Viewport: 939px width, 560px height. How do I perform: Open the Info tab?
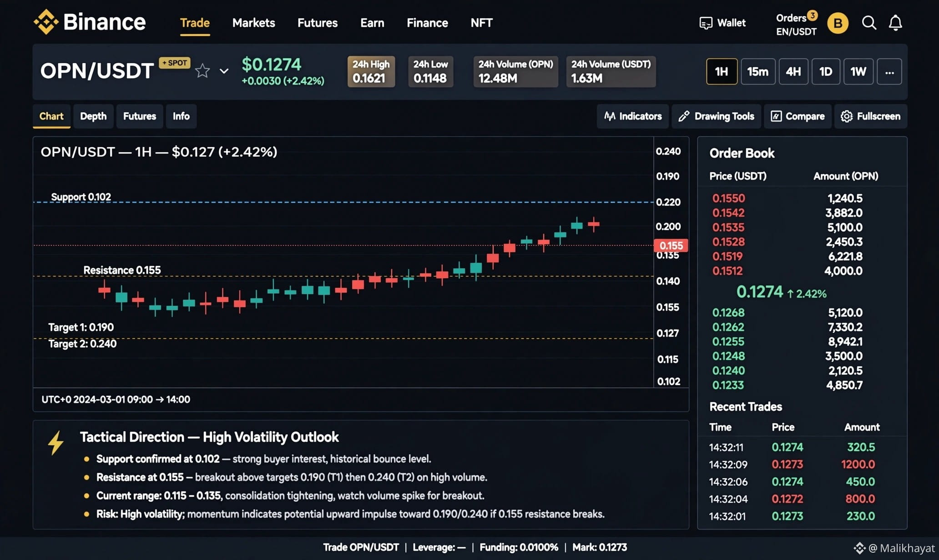181,116
